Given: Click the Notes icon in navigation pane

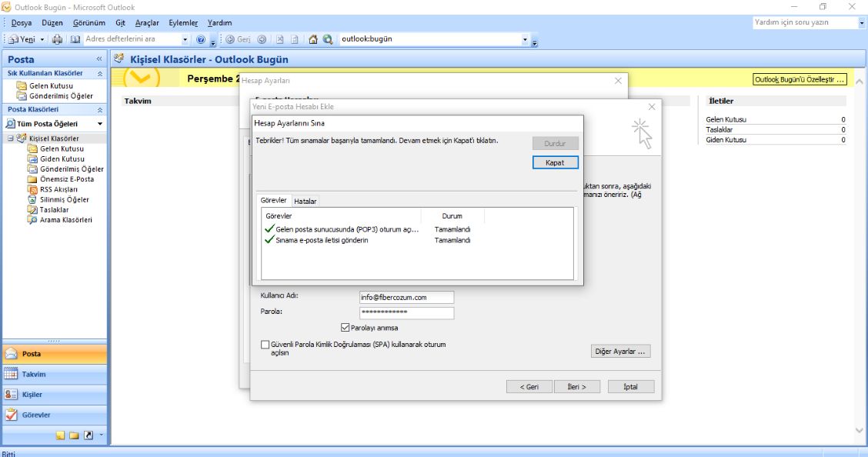Looking at the screenshot, I should pyautogui.click(x=61, y=435).
